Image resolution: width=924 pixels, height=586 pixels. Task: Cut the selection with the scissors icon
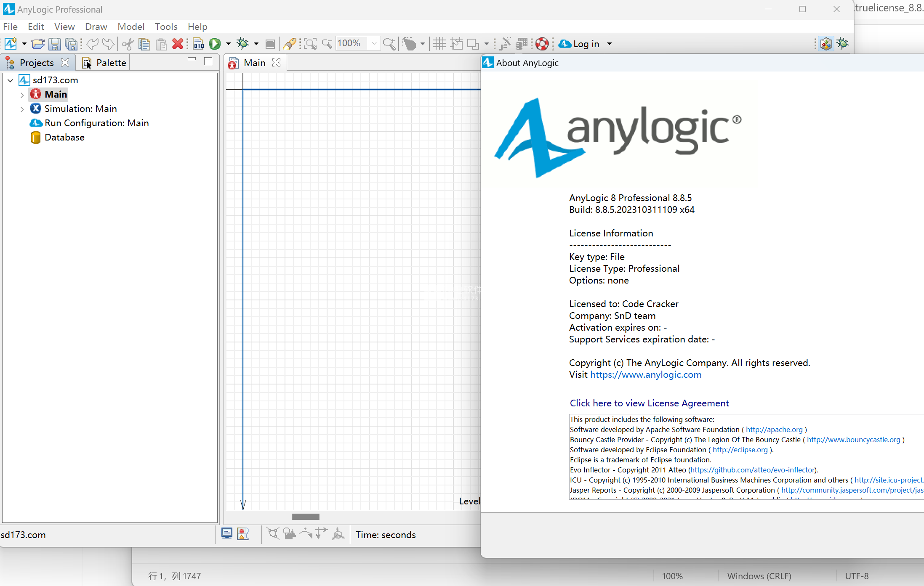click(x=128, y=43)
